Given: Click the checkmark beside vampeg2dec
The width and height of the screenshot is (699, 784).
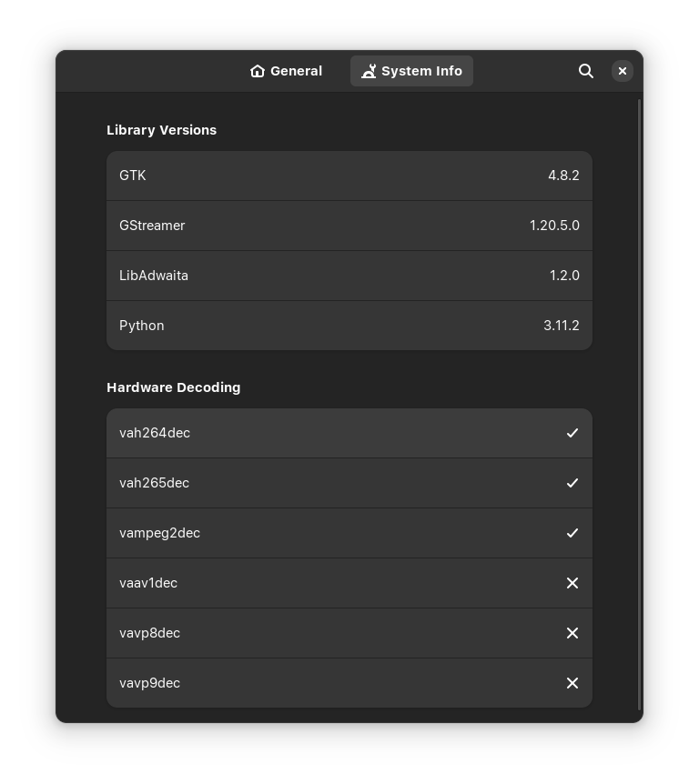Looking at the screenshot, I should point(572,533).
